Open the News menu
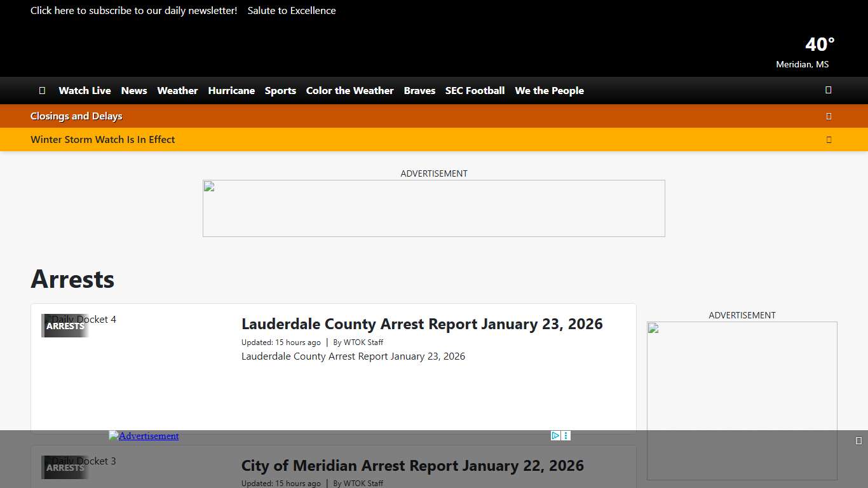868x488 pixels. (133, 90)
